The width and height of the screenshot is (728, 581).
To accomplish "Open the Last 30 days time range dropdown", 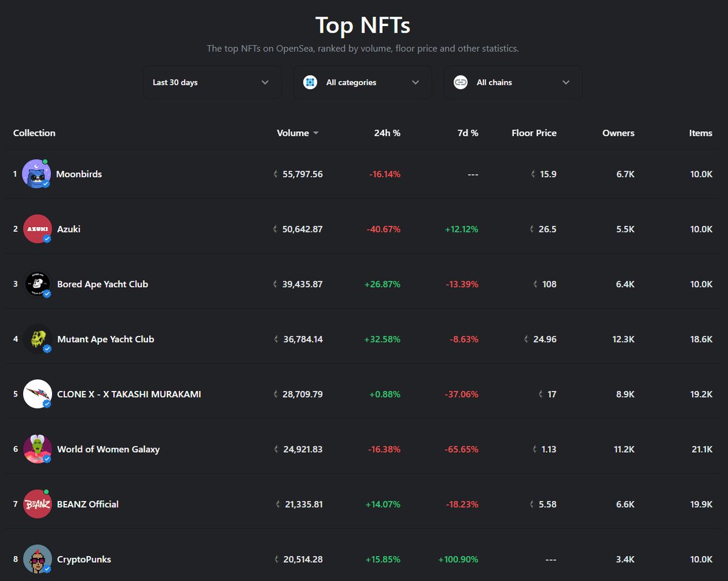I will click(x=212, y=83).
